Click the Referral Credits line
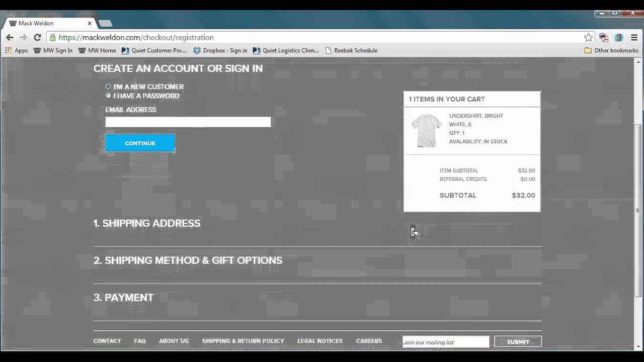This screenshot has width=644, height=362. pos(487,179)
